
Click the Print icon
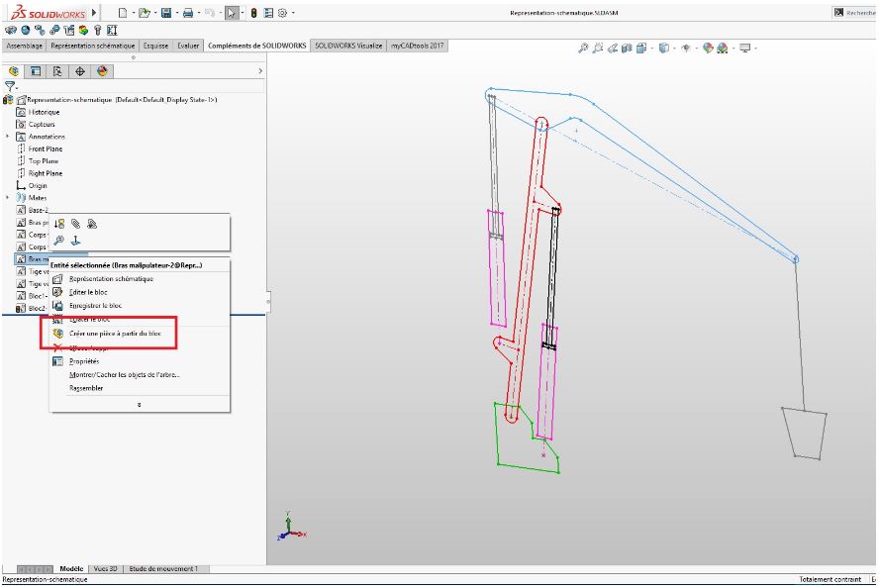188,12
